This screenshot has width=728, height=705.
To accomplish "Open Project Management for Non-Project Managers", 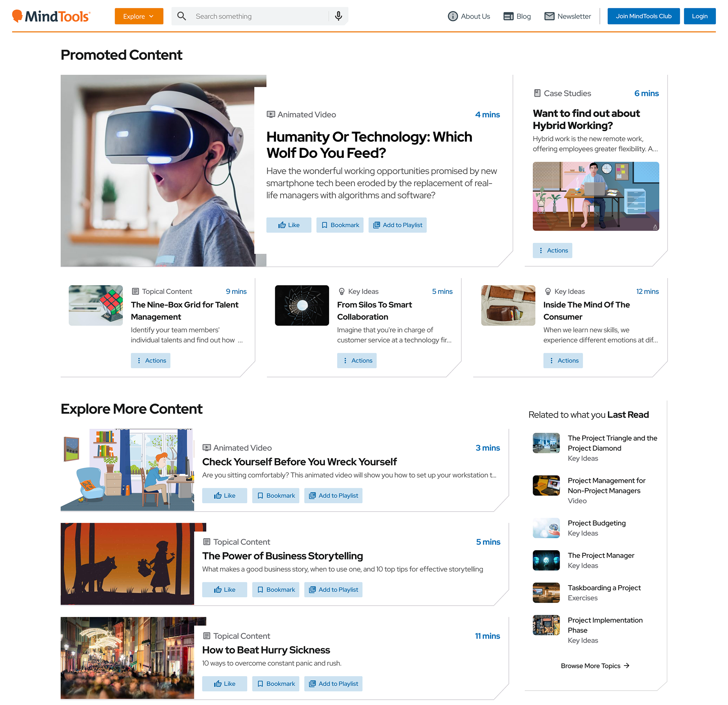I will point(606,485).
